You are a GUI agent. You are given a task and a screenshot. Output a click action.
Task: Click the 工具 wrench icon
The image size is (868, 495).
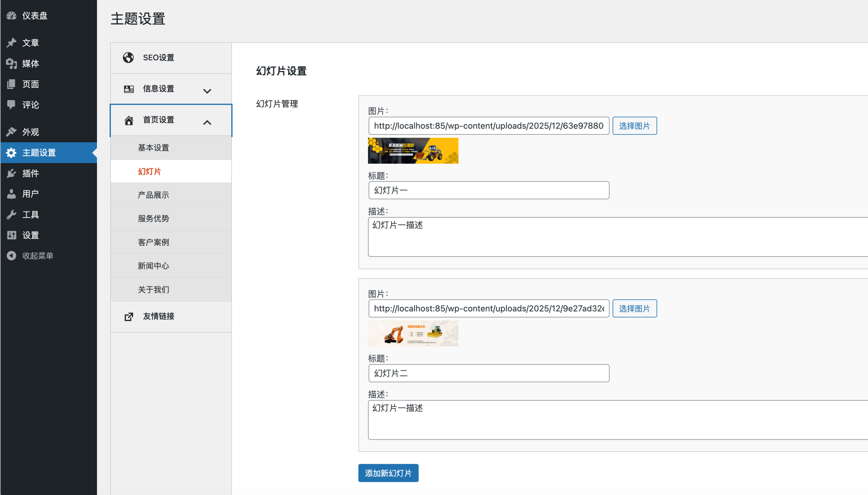click(12, 214)
